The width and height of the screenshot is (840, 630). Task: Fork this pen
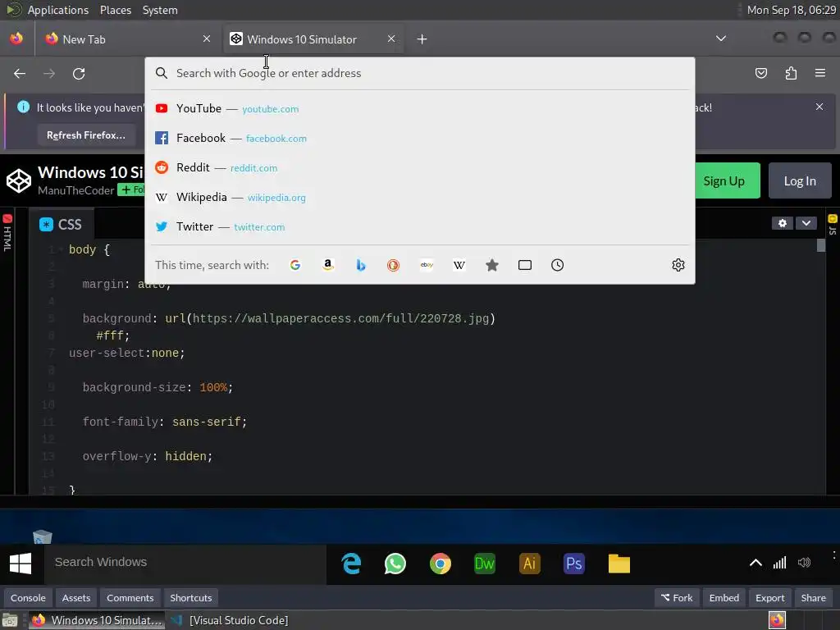(x=677, y=598)
